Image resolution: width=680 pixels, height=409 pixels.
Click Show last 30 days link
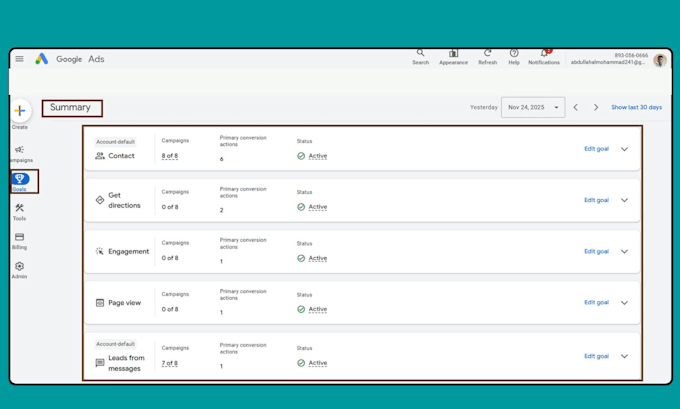[x=637, y=107]
